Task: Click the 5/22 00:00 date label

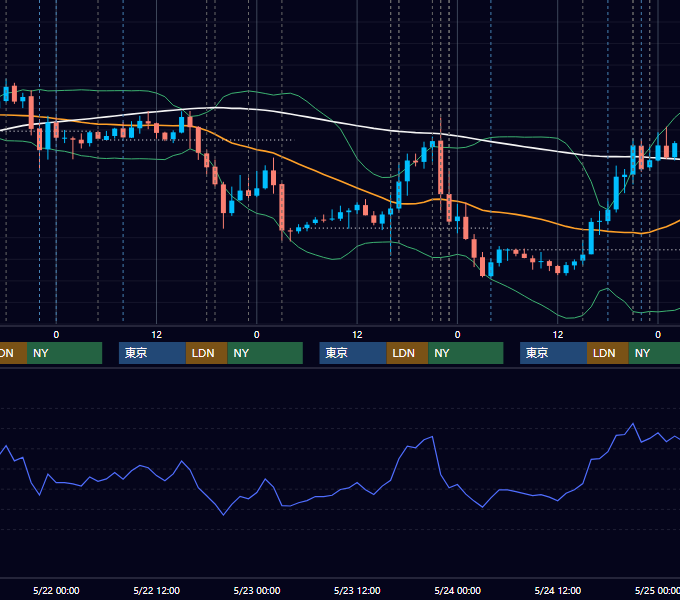Action: [x=56, y=590]
